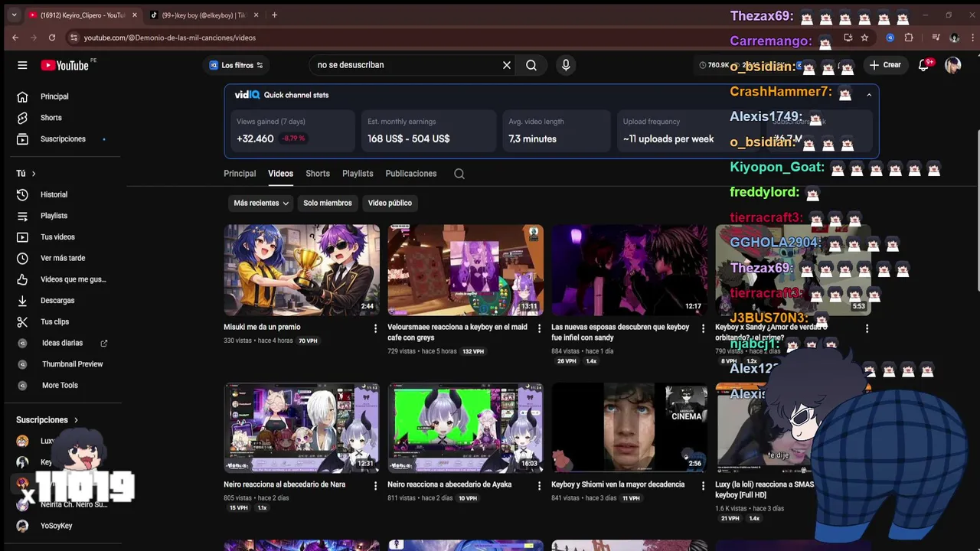This screenshot has width=980, height=551.
Task: Open vidIQ Ideas diarias
Action: click(x=62, y=343)
